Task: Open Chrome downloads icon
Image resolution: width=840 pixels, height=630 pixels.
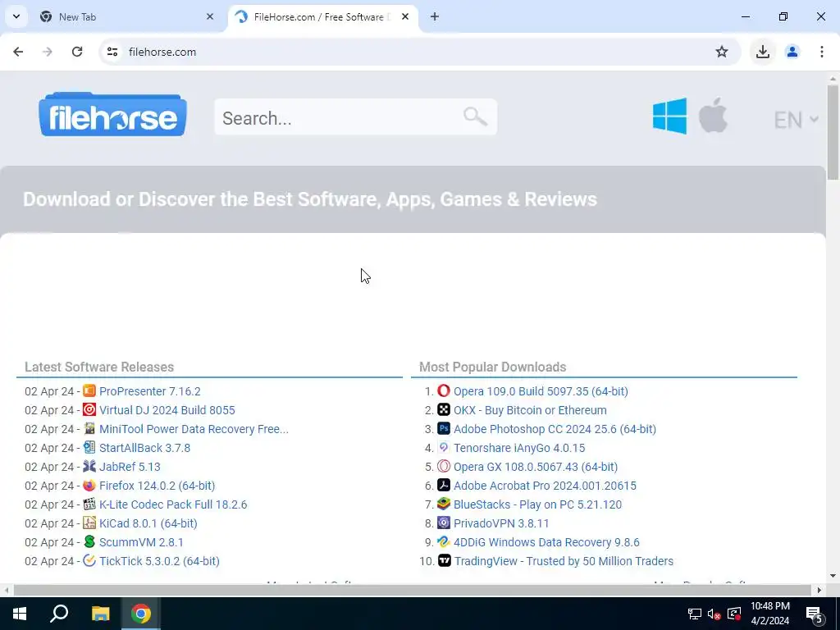Action: 762,52
